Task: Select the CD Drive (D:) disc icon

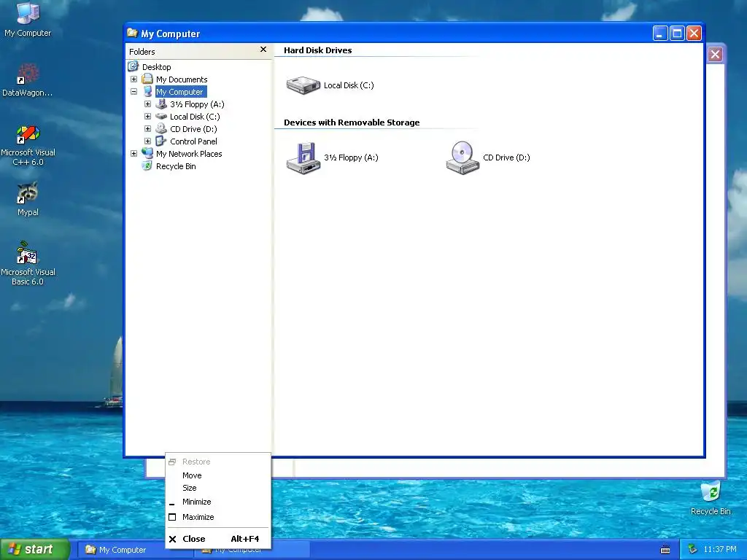Action: (x=462, y=157)
